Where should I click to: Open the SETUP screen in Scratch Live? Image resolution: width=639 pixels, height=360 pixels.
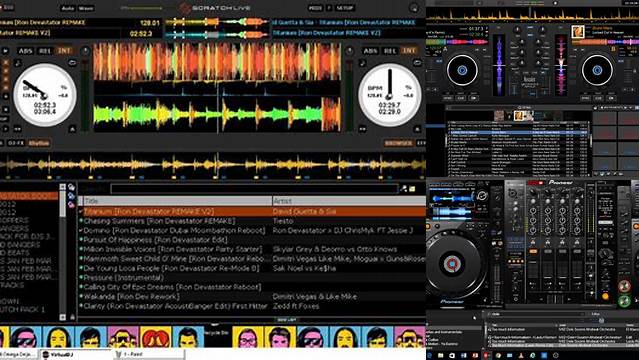pos(345,8)
